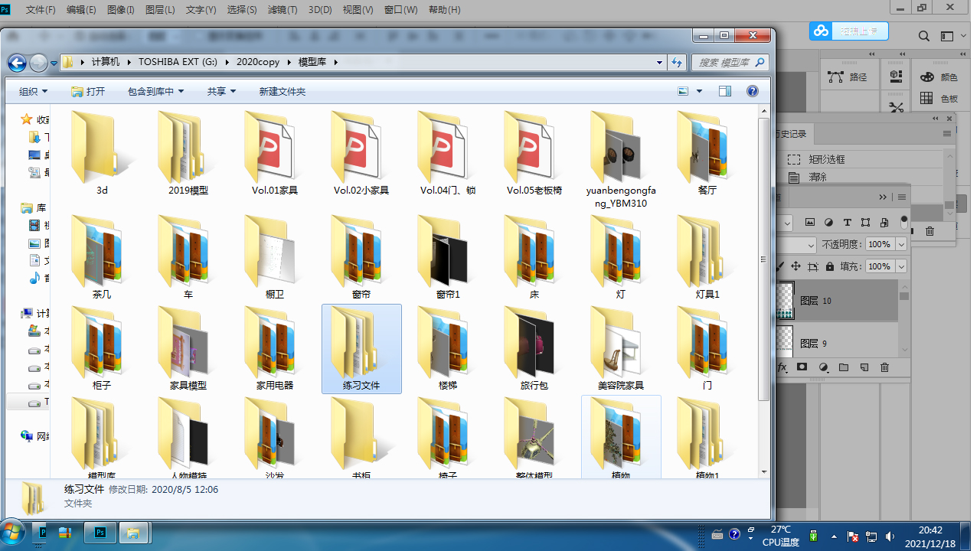Open the 滤镜(T) menu in Photoshop
The height and width of the screenshot is (551, 980).
(x=282, y=10)
